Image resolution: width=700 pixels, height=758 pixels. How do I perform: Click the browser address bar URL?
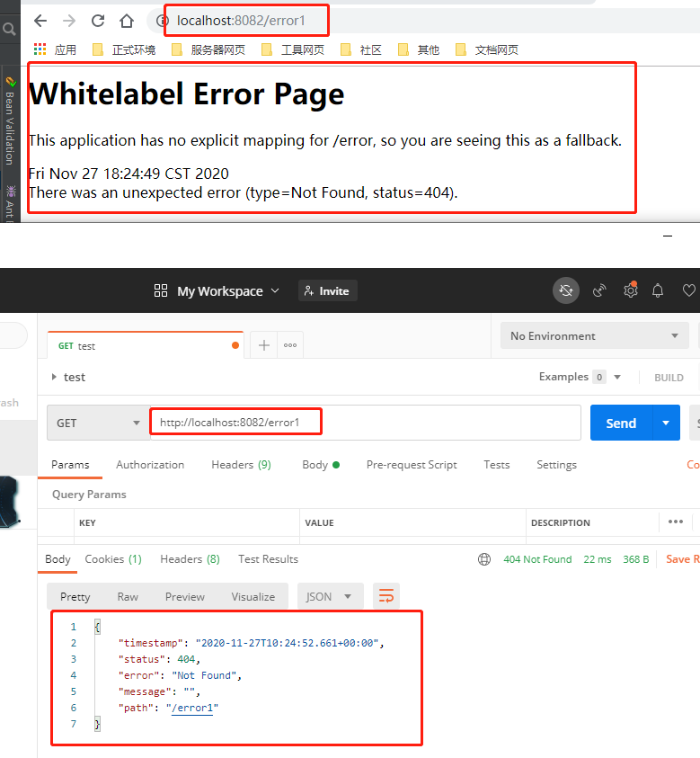click(241, 21)
